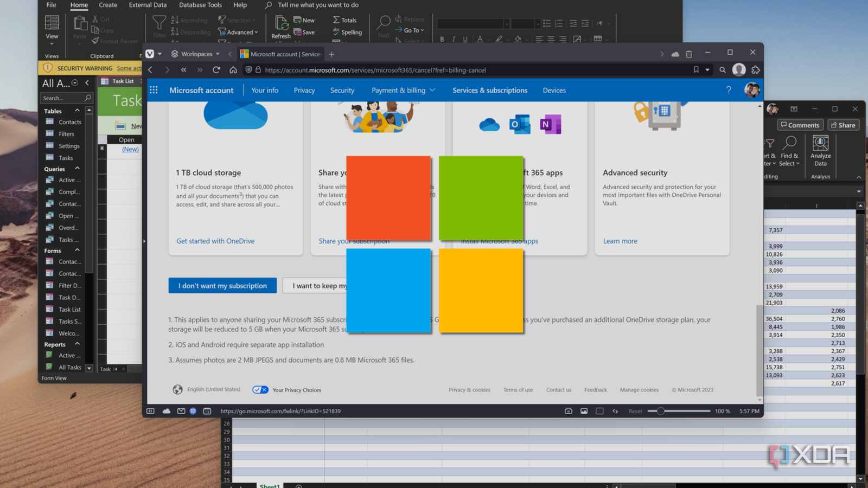The height and width of the screenshot is (488, 868).
Task: Open the Create tab in Access
Action: click(108, 5)
